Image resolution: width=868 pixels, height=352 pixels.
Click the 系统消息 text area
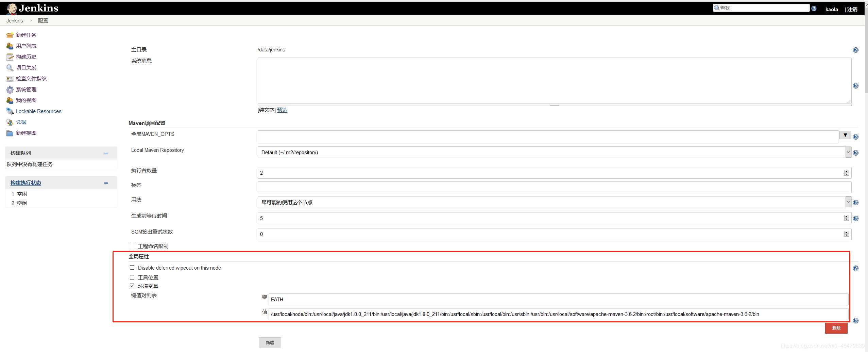[x=555, y=81]
